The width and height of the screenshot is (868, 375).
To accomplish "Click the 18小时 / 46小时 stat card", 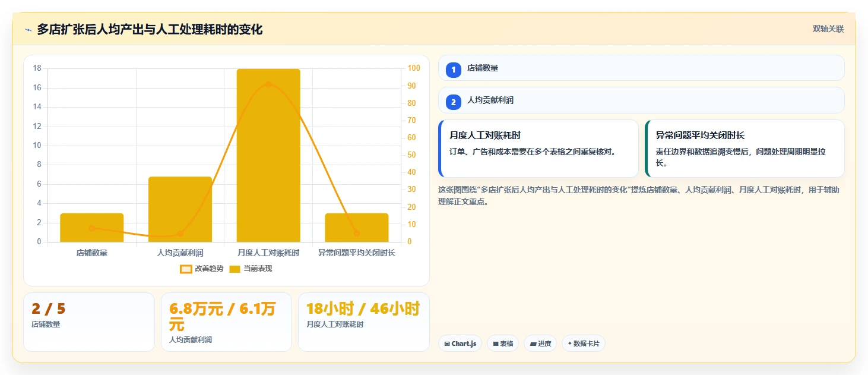I will tap(363, 322).
